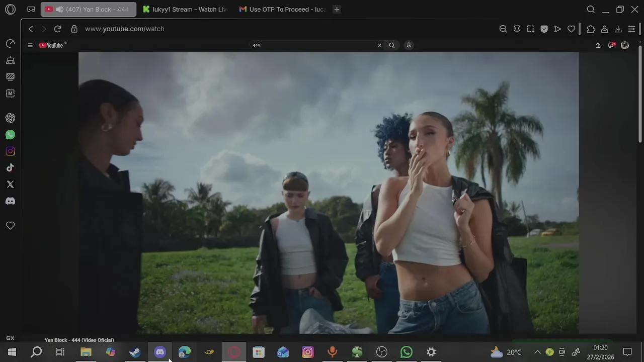Open the tab search magnifier
Viewport: 644px width, 362px height.
tap(591, 10)
